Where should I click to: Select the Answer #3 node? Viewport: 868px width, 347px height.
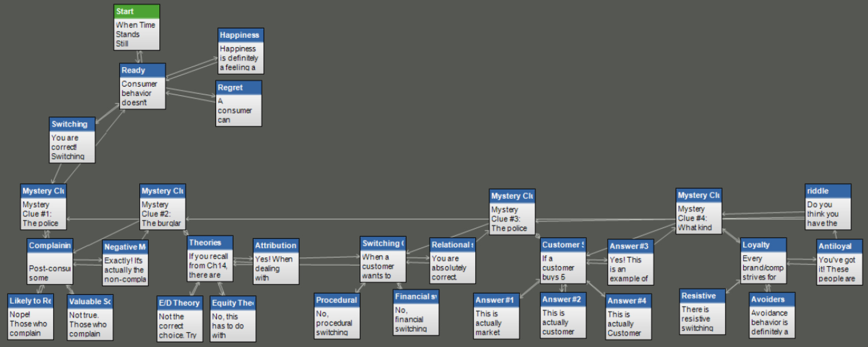point(630,262)
